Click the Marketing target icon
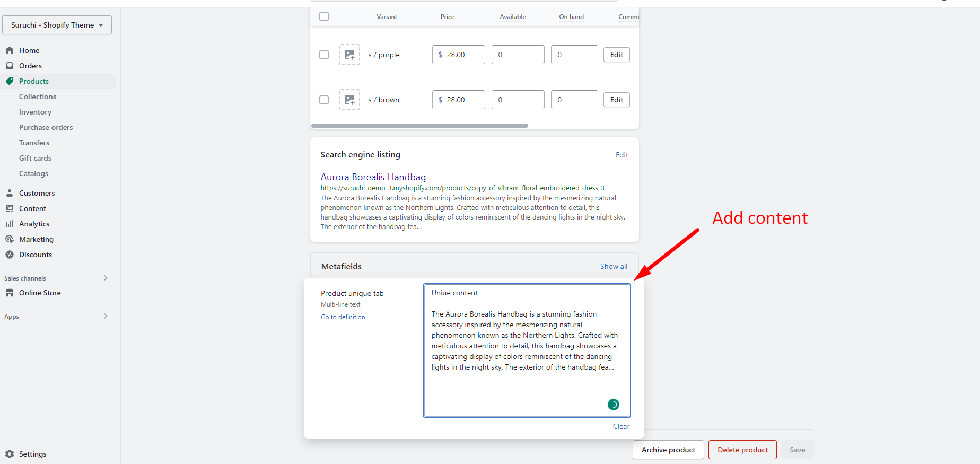The width and height of the screenshot is (980, 464). pos(10,239)
